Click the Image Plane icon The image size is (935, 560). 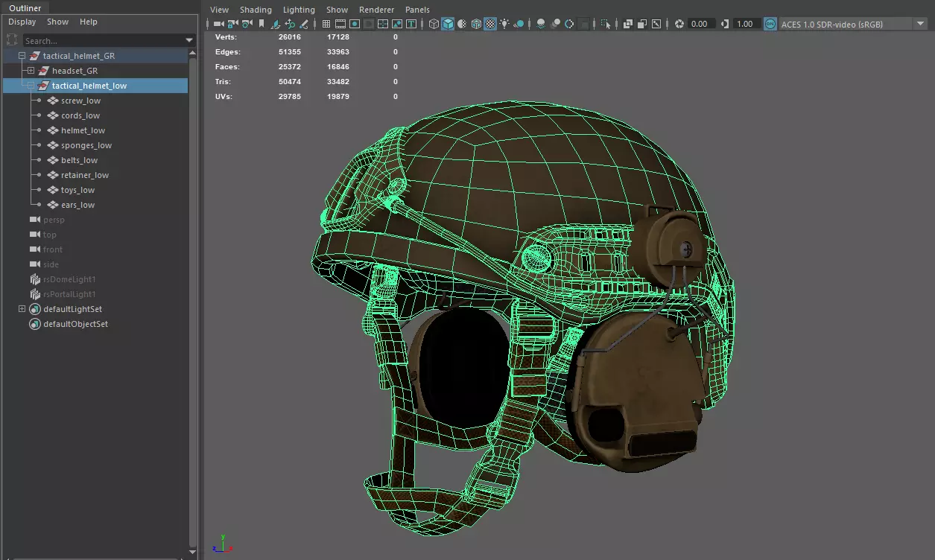pos(275,24)
